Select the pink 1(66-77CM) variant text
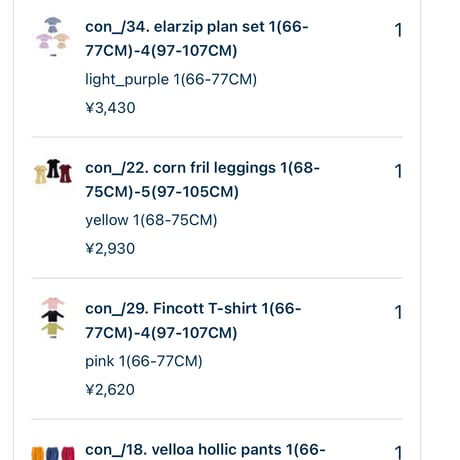 144,361
